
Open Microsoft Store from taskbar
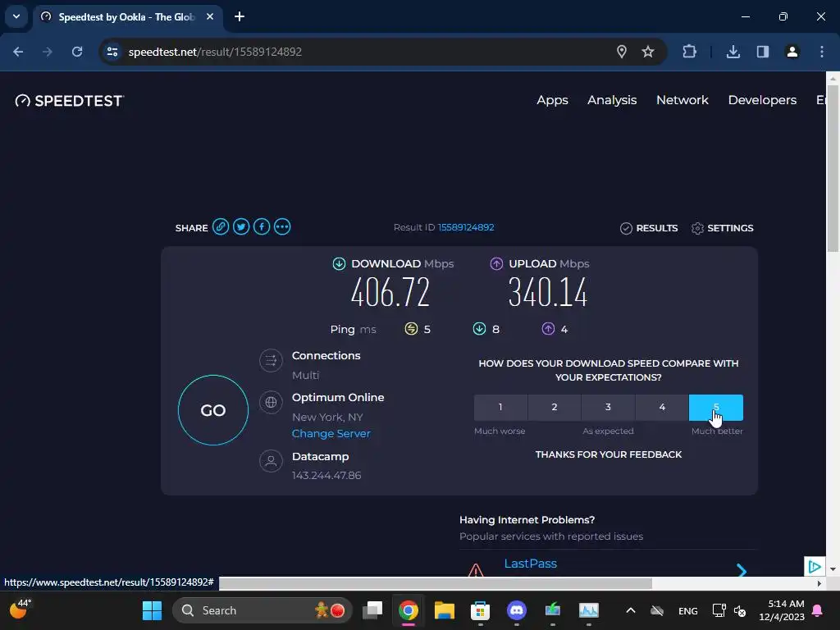tap(480, 610)
